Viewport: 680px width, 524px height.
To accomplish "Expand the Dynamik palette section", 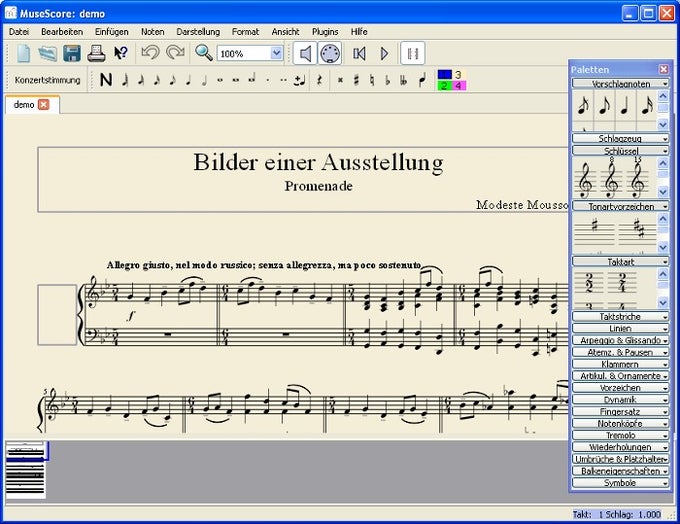I will (x=621, y=400).
